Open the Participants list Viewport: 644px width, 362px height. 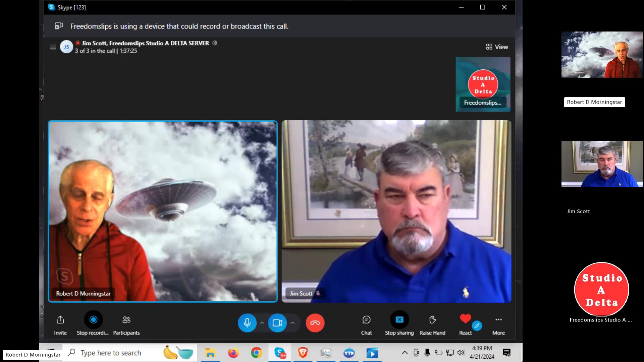[126, 320]
